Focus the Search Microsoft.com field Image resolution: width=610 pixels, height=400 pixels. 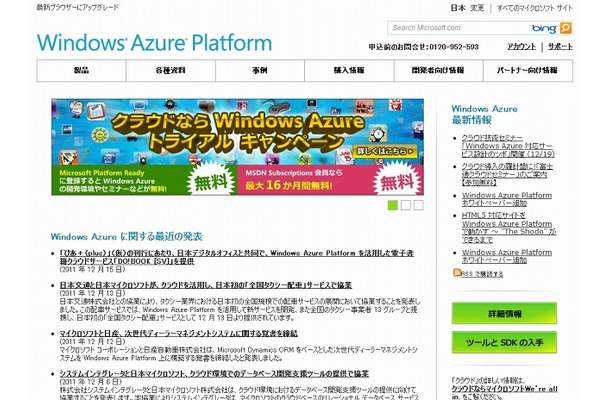tap(459, 28)
